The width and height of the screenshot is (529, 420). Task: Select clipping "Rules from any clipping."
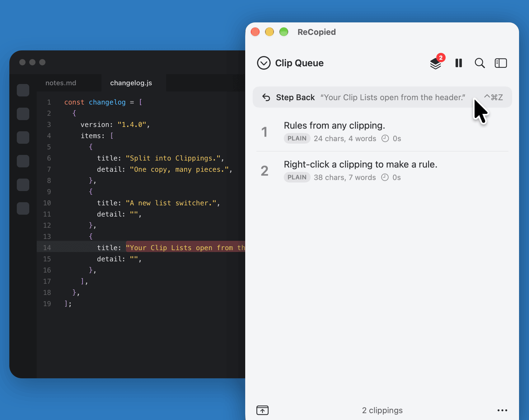tap(382, 132)
